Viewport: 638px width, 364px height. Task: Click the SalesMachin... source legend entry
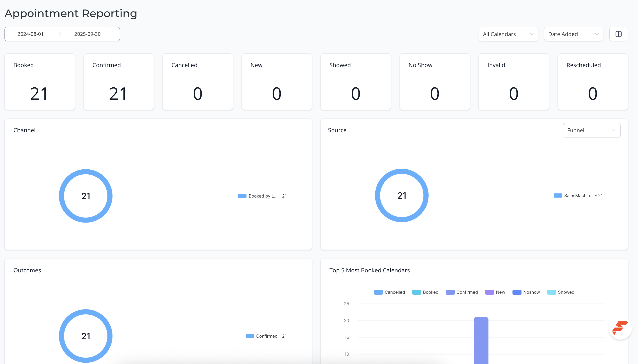(x=578, y=196)
